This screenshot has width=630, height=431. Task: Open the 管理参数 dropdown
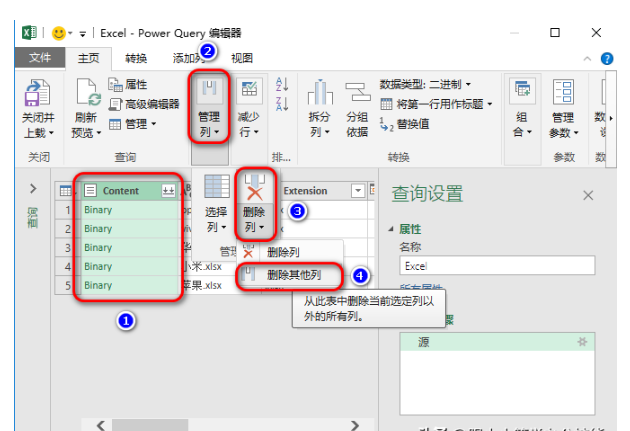pyautogui.click(x=563, y=108)
